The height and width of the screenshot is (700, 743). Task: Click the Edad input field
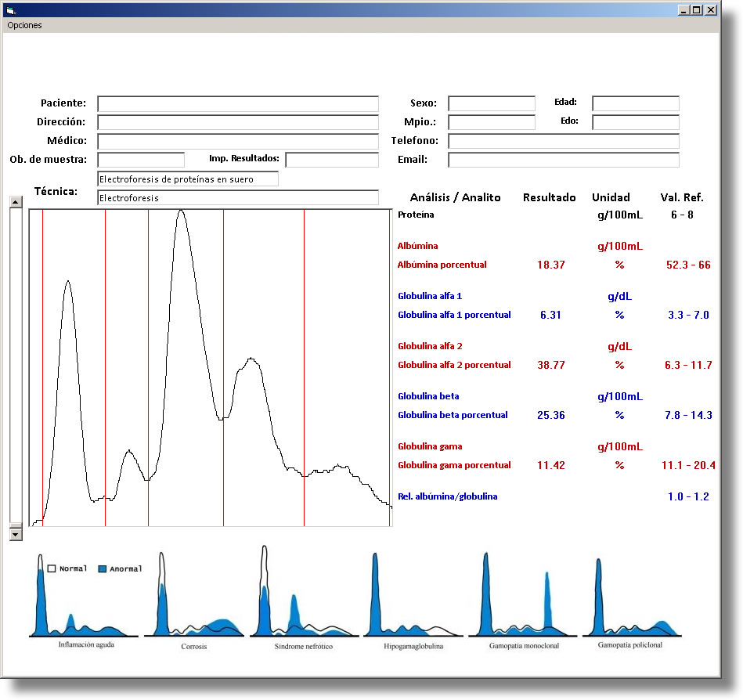[635, 104]
